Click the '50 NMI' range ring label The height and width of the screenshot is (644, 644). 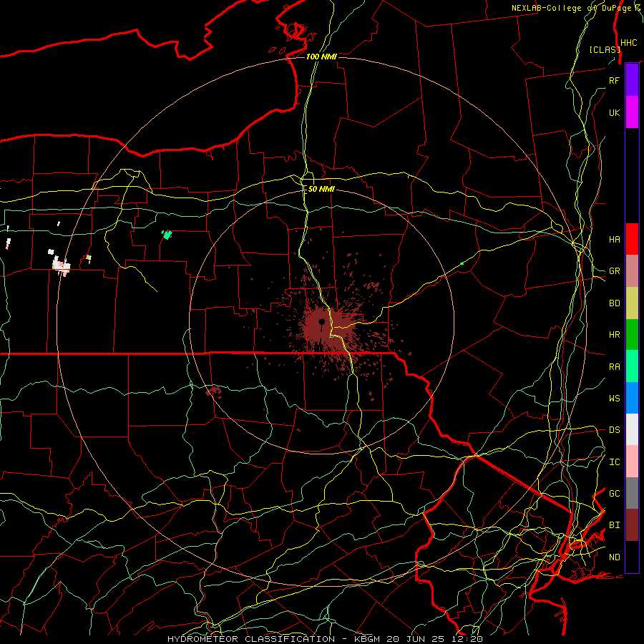point(321,190)
